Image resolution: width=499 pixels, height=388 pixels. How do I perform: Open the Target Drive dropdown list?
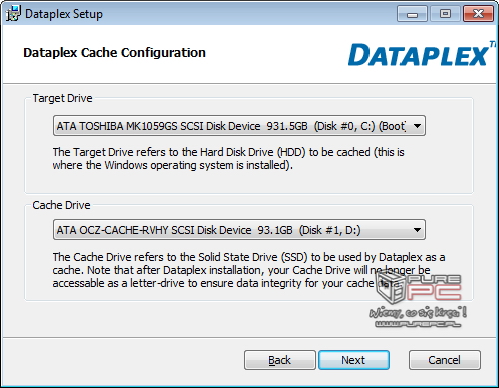coord(239,126)
